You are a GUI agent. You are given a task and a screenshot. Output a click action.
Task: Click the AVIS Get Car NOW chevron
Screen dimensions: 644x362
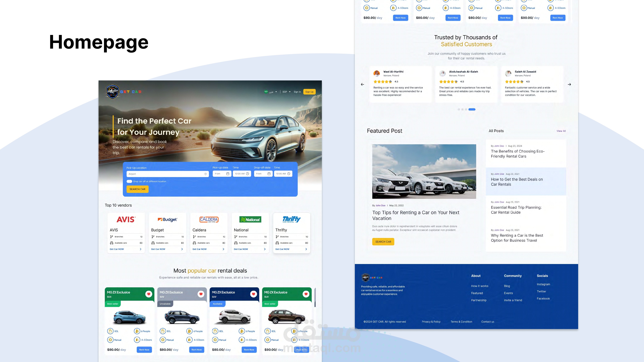141,249
